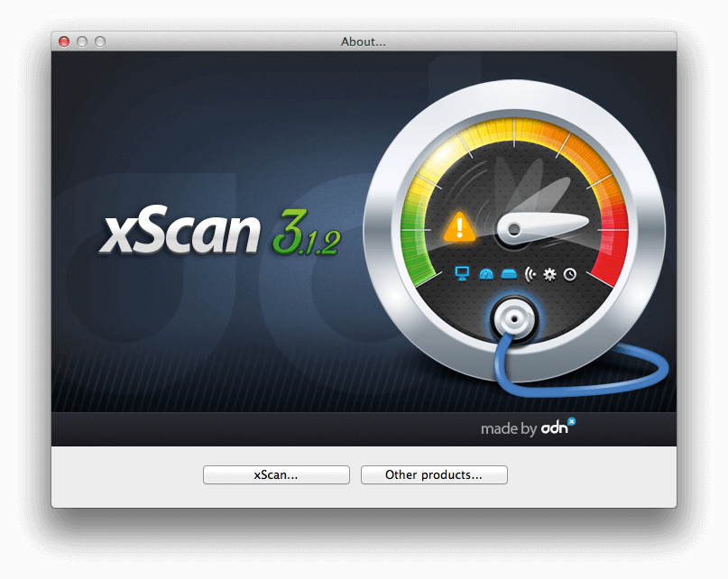Click the blue disk drive icon

pyautogui.click(x=509, y=275)
